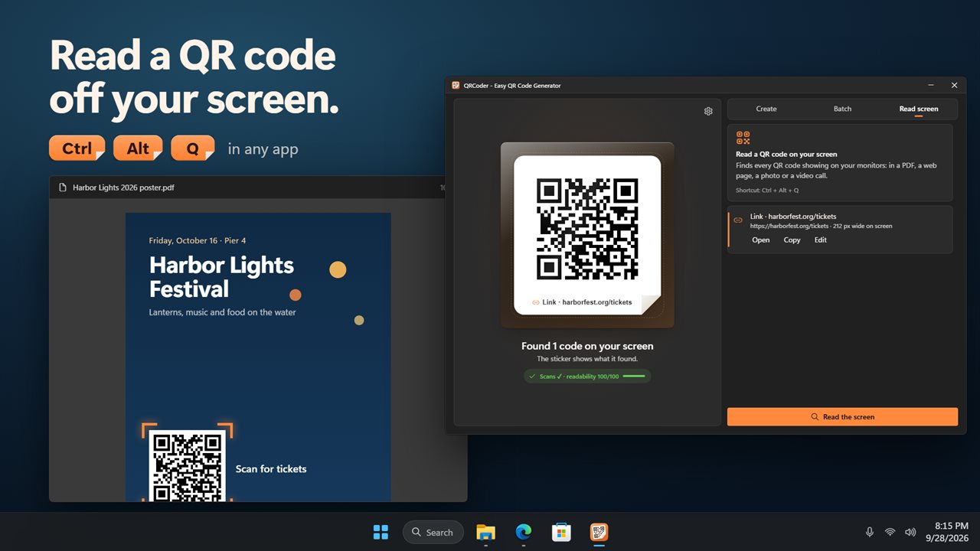The image size is (980, 551).
Task: Click the PDF file icon in poster window
Action: coord(63,187)
